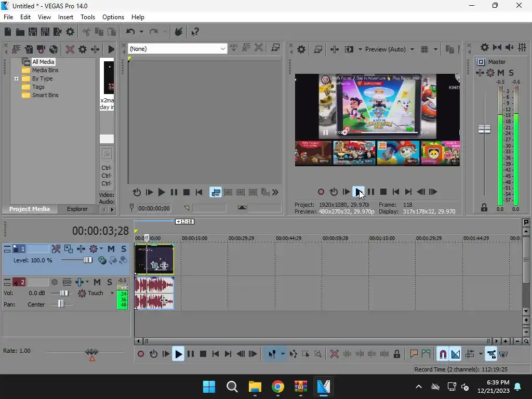Open the auto ripple mode dropdown arrow
Viewport: 532px width, 399px height.
point(481,354)
